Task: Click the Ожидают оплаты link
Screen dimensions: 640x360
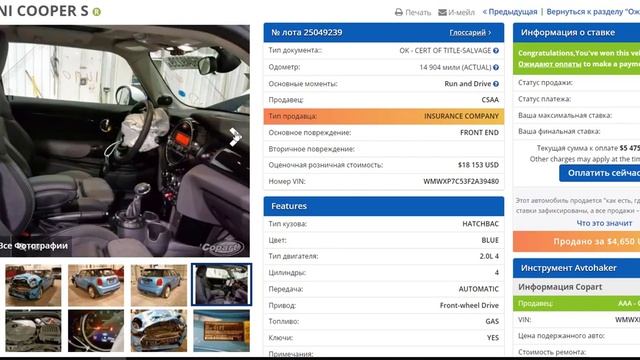Action: coord(549,64)
